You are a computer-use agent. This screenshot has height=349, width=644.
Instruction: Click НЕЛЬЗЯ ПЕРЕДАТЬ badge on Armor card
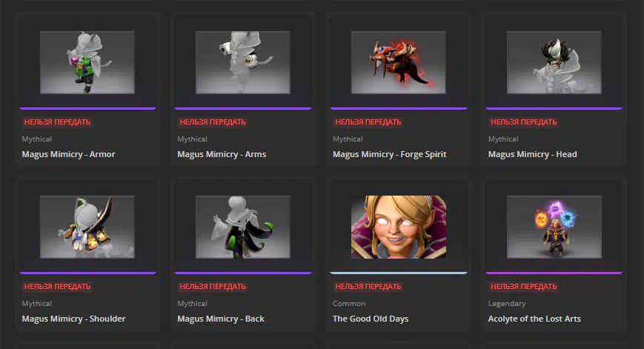click(57, 122)
